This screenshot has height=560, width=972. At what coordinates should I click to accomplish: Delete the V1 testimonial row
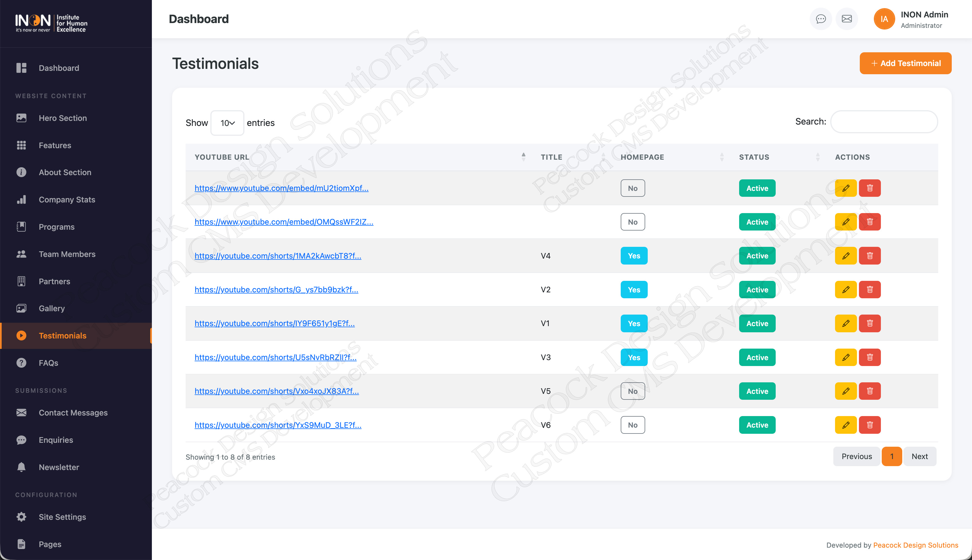click(x=870, y=324)
